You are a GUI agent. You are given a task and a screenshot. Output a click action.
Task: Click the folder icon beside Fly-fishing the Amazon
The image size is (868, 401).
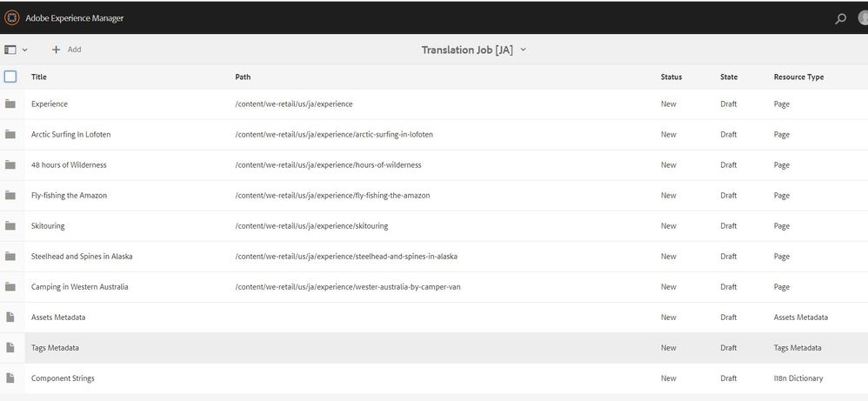10,196
